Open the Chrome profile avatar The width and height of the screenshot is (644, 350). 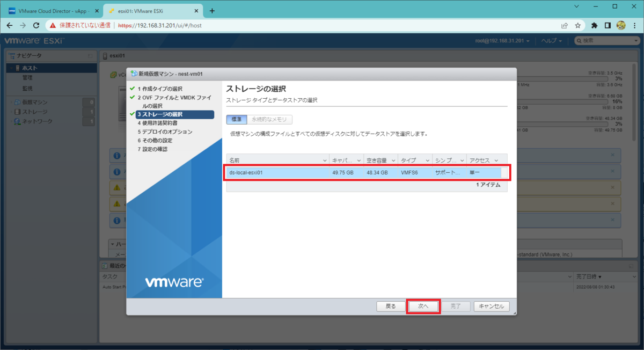[621, 25]
